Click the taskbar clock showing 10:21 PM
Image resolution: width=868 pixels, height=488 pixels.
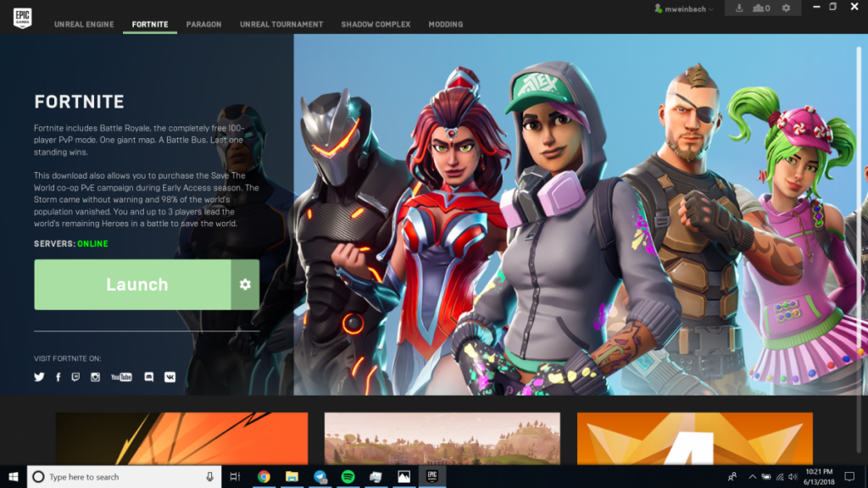(x=820, y=477)
